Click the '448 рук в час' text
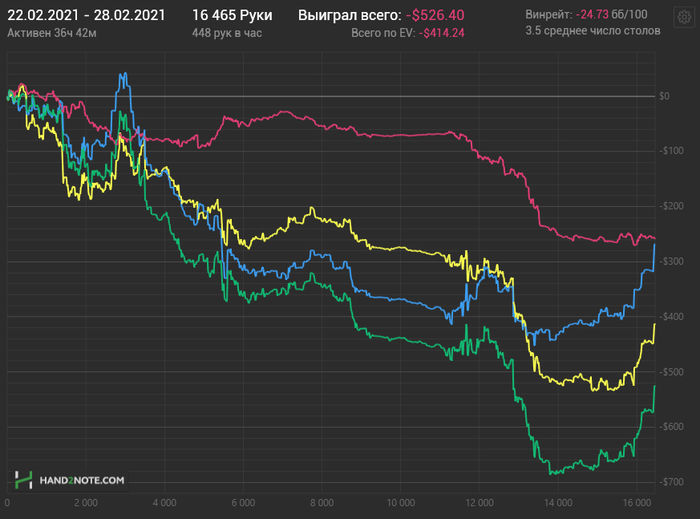 (227, 33)
